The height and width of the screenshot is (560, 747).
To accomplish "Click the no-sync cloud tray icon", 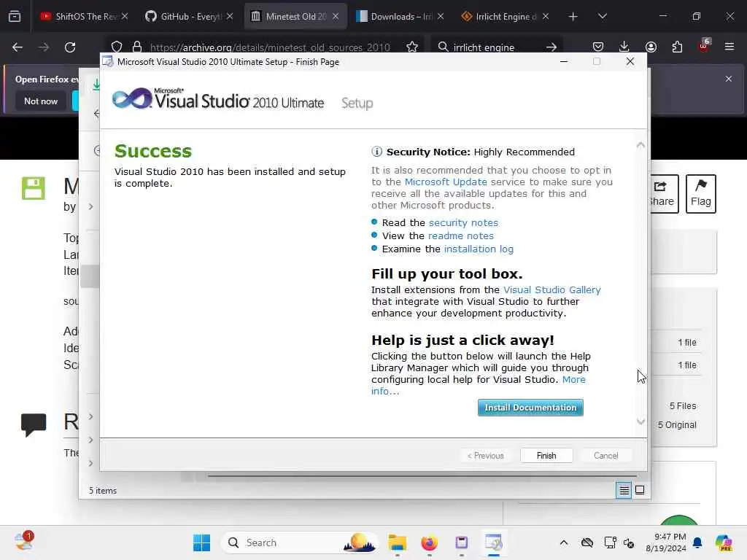I will pos(587,542).
